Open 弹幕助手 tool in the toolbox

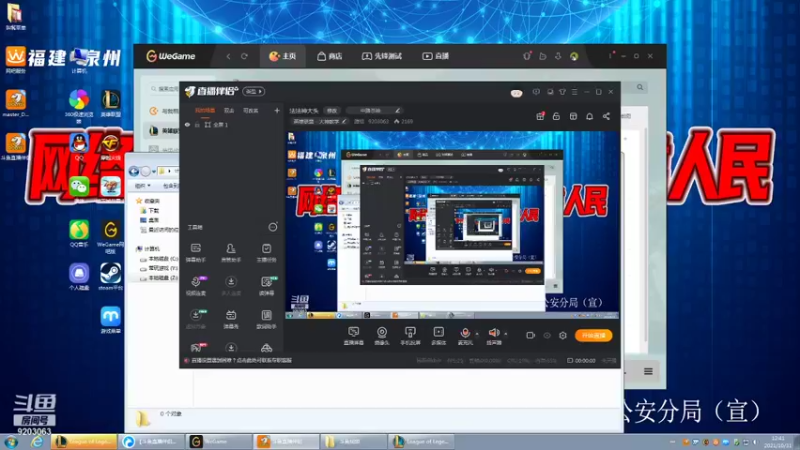[x=195, y=253]
